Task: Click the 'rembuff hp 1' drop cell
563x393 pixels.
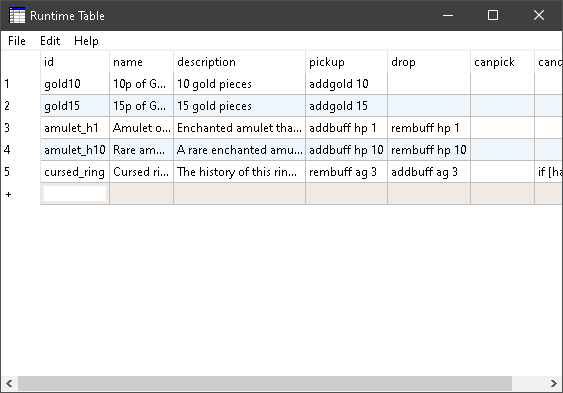Action: click(429, 128)
